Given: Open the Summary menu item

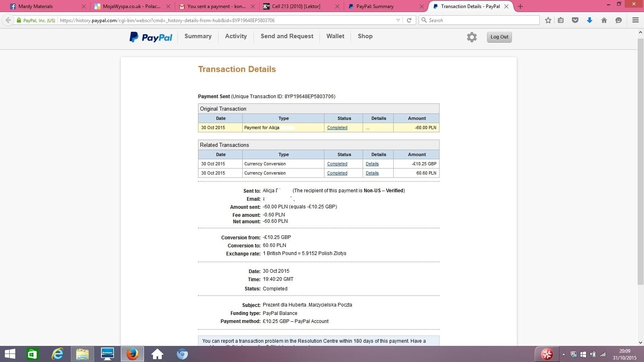Looking at the screenshot, I should coord(198,36).
